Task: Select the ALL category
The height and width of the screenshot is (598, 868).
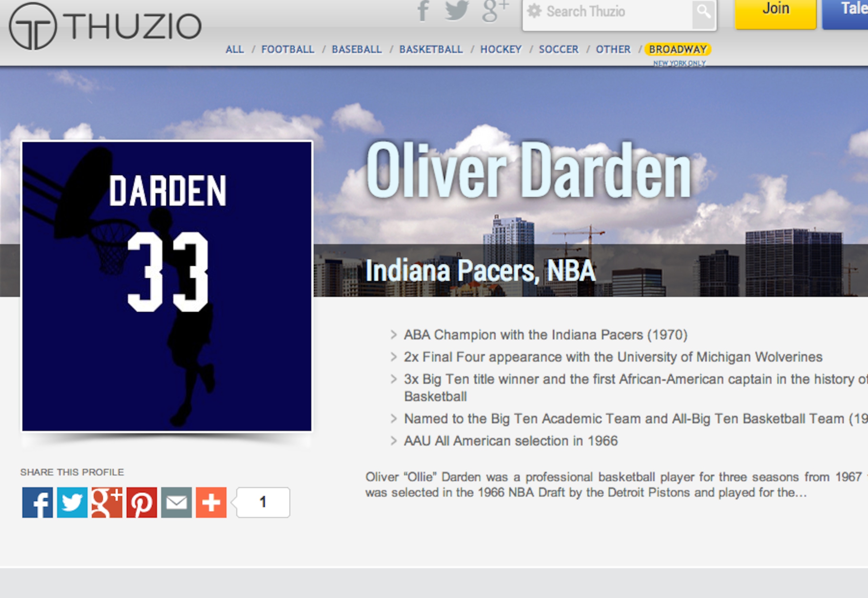Action: pyautogui.click(x=235, y=49)
